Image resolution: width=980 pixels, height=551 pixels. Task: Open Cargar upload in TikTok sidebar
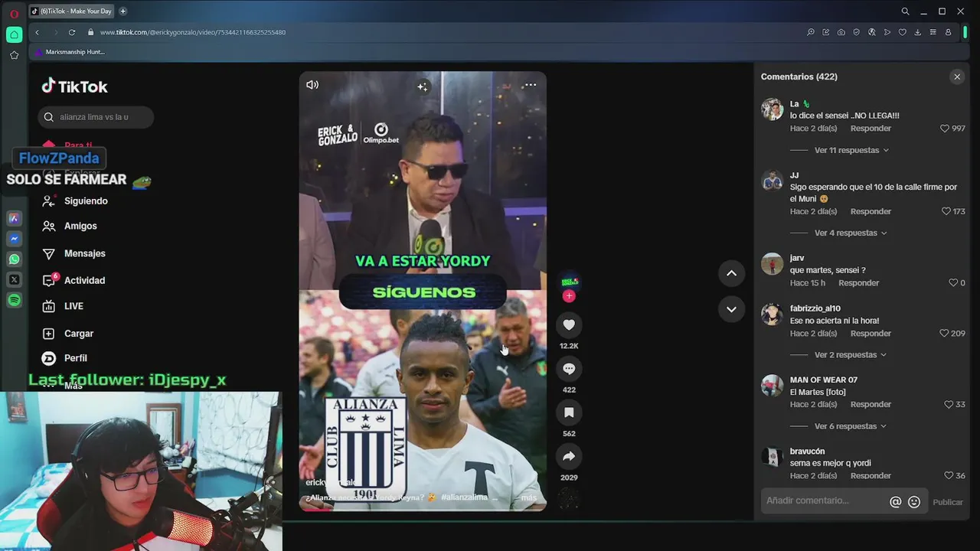(x=67, y=334)
